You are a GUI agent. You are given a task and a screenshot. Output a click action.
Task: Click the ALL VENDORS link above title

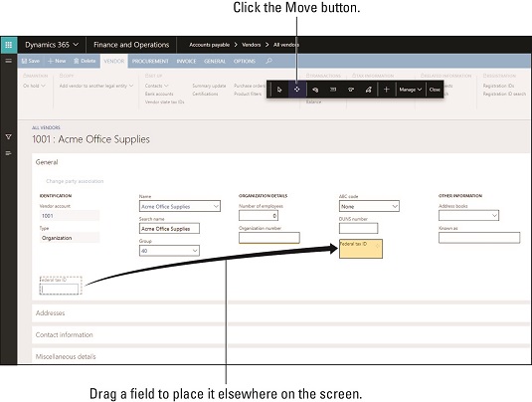(x=46, y=127)
